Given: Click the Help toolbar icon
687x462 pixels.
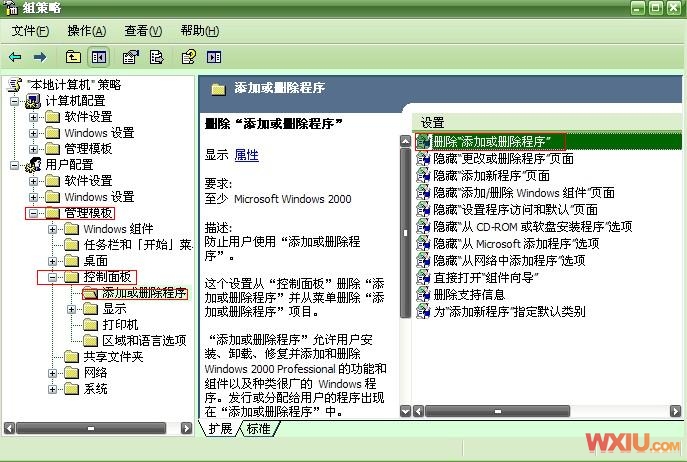Looking at the screenshot, I should (188, 57).
